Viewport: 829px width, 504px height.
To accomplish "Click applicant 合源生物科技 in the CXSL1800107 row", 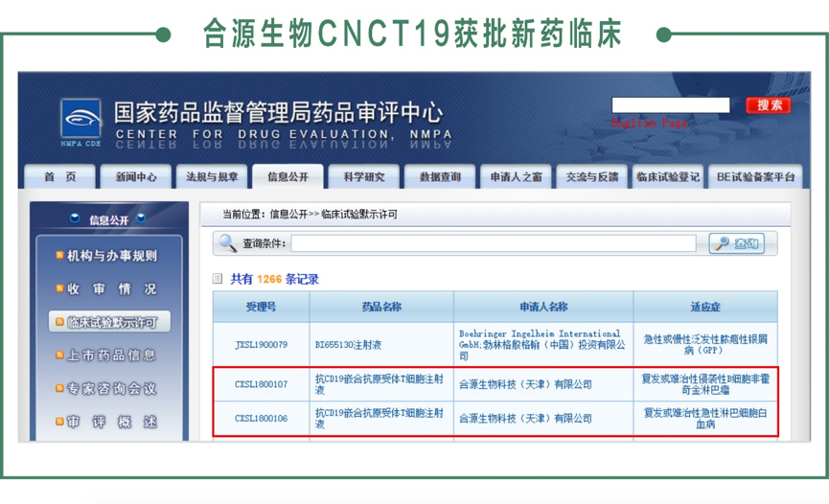I will tap(543, 384).
